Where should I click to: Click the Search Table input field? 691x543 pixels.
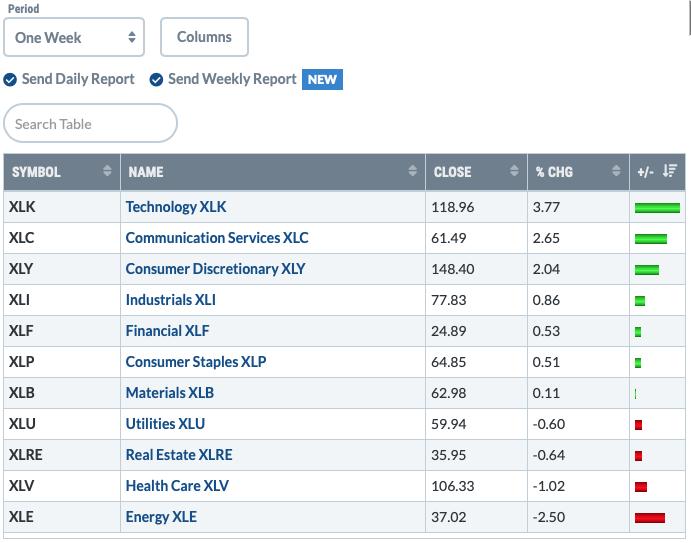pos(90,123)
